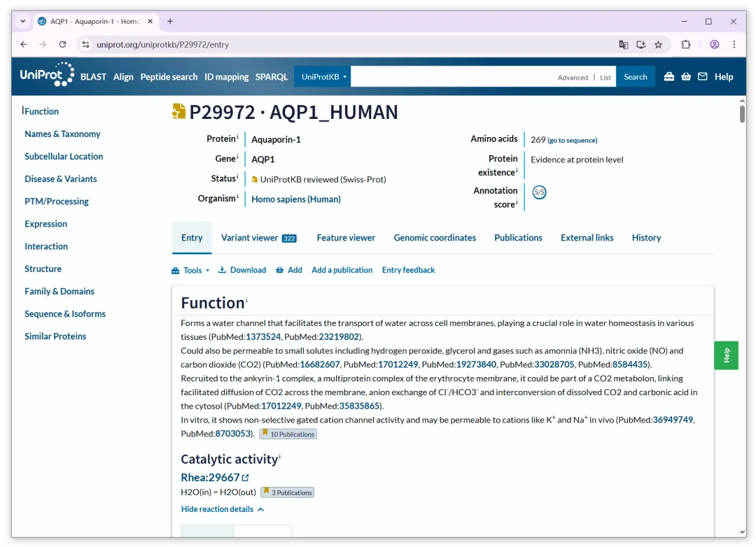756x547 pixels.
Task: Click the Search button
Action: [x=636, y=77]
